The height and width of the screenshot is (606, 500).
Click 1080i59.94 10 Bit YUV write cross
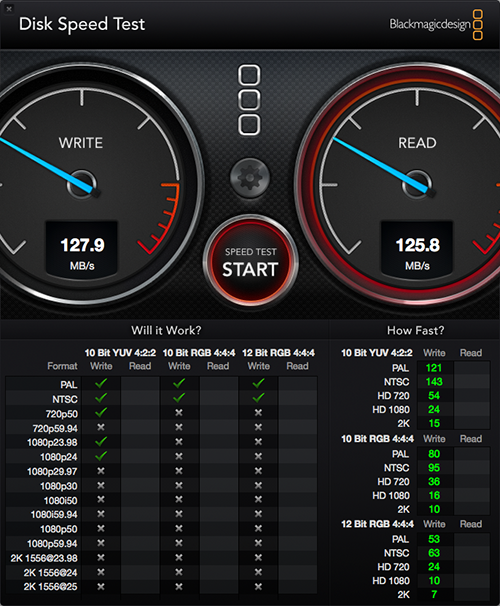[x=101, y=514]
